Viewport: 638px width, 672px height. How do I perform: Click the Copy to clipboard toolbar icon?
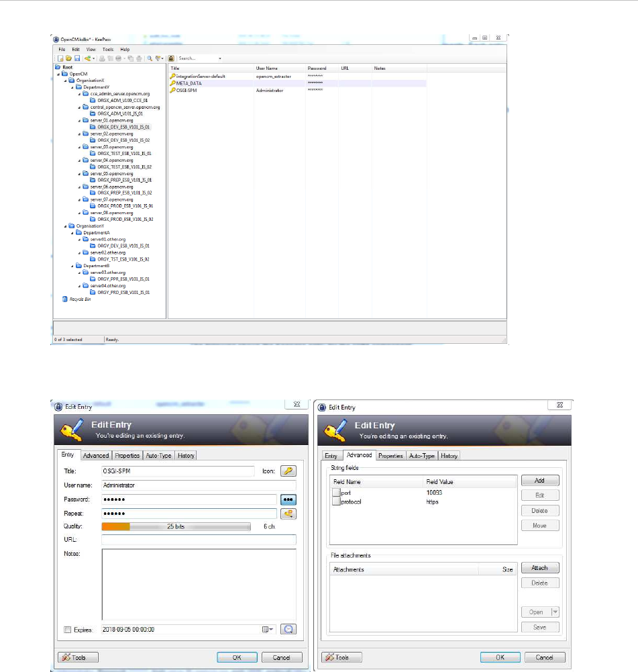coord(131,58)
